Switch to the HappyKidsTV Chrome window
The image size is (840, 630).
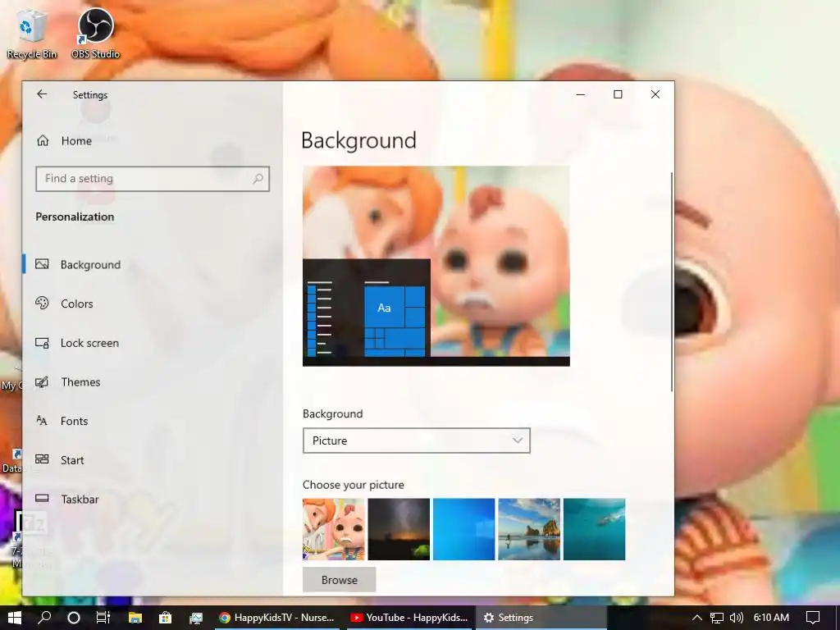click(x=277, y=618)
